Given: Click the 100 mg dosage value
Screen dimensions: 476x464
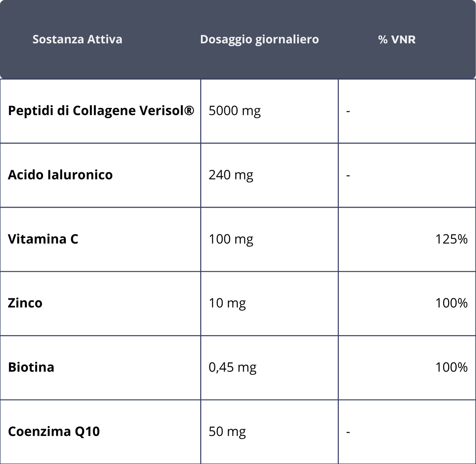Looking at the screenshot, I should click(231, 239).
